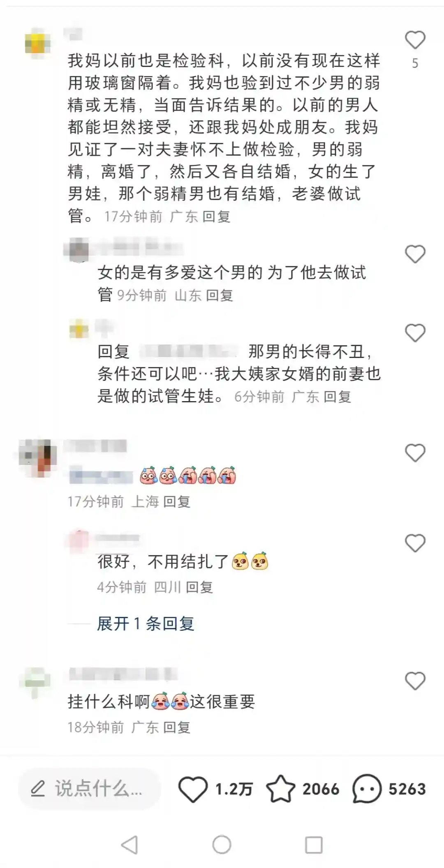
Task: Tap the post like heart showing 1.2万
Action: pyautogui.click(x=193, y=789)
